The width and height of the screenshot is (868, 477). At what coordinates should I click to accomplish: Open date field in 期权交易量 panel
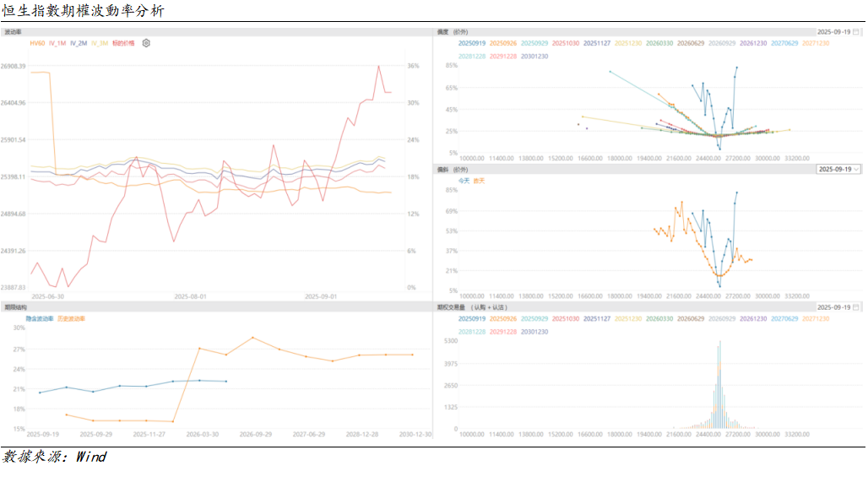pyautogui.click(x=833, y=307)
